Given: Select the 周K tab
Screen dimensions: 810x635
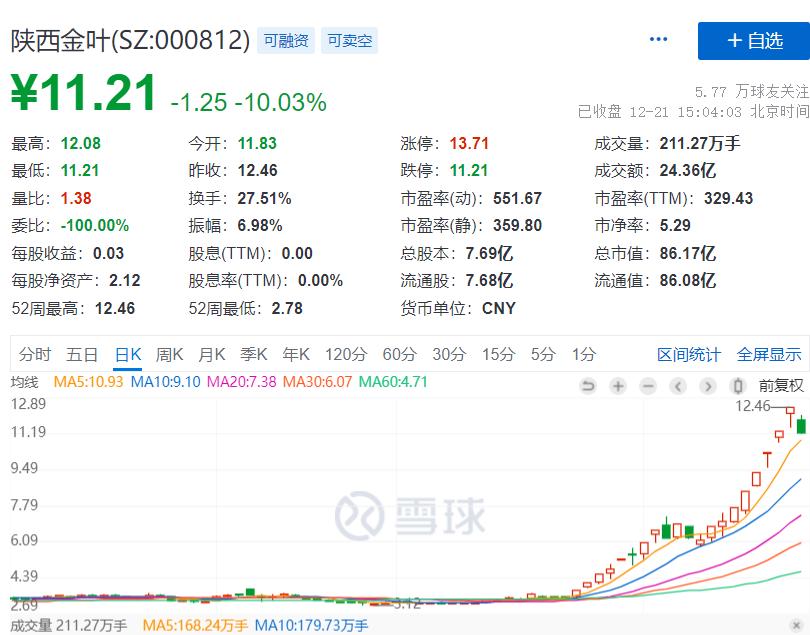Looking at the screenshot, I should pyautogui.click(x=169, y=354).
